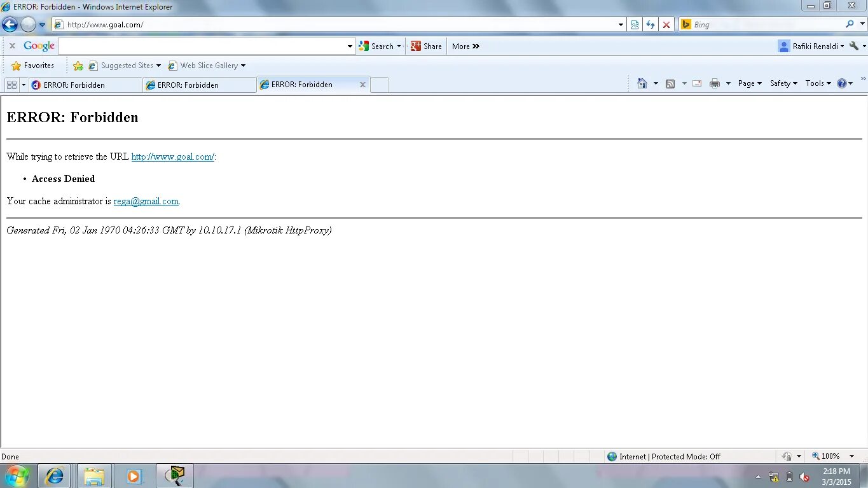Click the Quick Tabs grid icon
Viewport: 868px width, 488px height.
[x=11, y=85]
